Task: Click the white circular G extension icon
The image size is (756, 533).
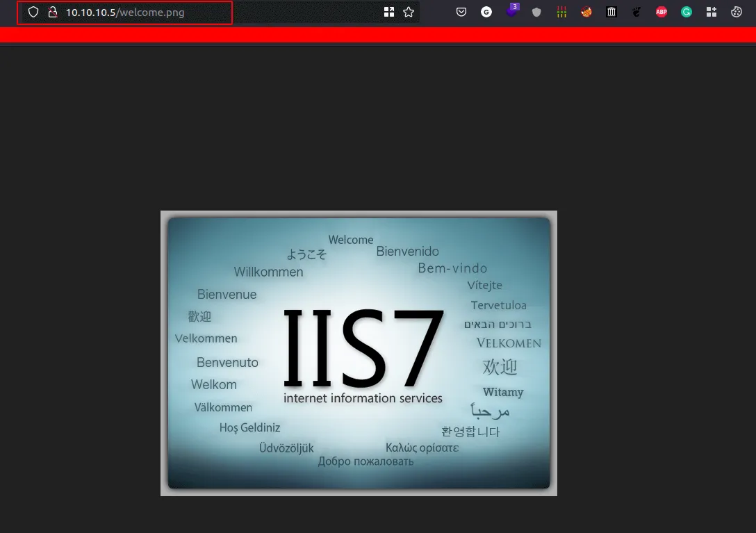Action: 486,12
